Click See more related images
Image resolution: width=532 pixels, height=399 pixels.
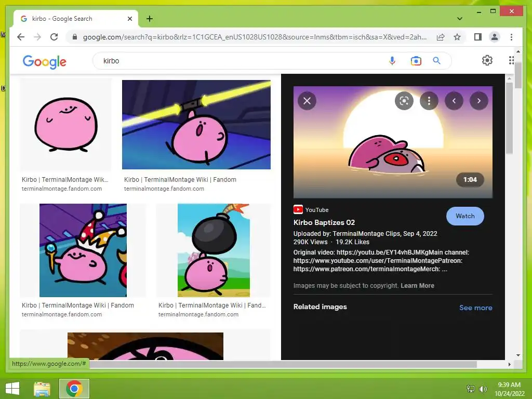476,308
